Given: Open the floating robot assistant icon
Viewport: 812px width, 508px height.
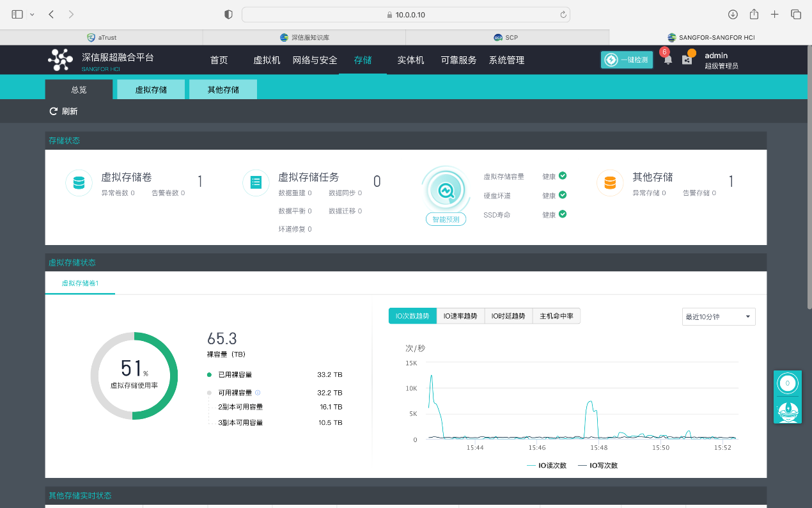Looking at the screenshot, I should (787, 409).
